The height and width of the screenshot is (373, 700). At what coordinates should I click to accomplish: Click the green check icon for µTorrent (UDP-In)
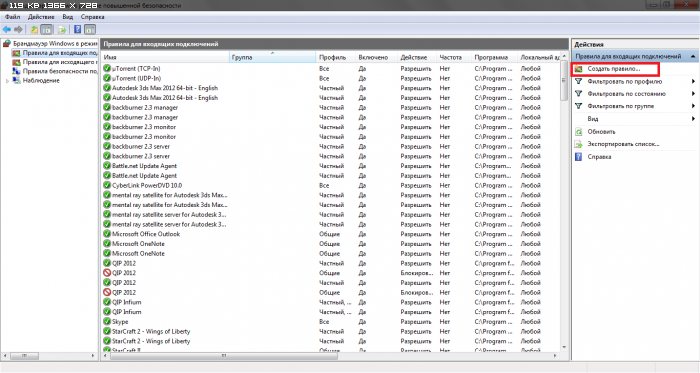pos(107,78)
